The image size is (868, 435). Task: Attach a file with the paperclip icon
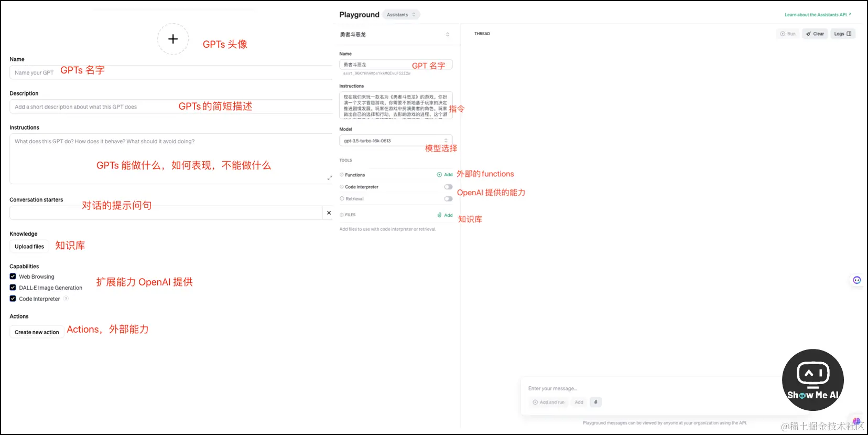point(595,402)
